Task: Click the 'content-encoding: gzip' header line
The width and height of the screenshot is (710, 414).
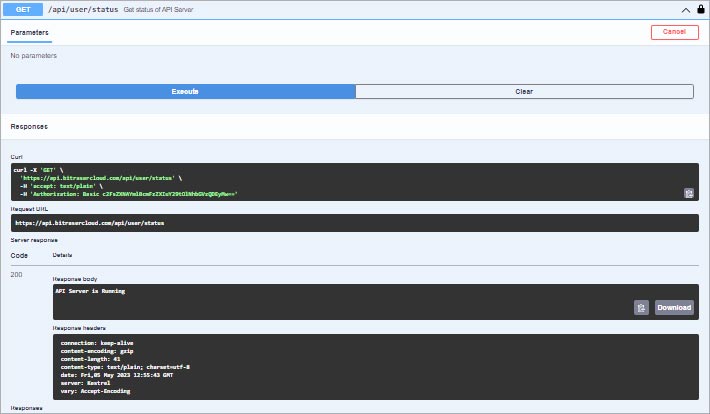Action: click(97, 351)
